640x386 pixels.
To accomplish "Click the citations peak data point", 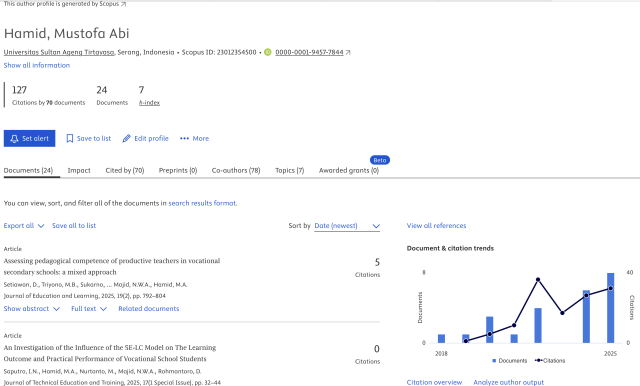I will click(x=538, y=280).
